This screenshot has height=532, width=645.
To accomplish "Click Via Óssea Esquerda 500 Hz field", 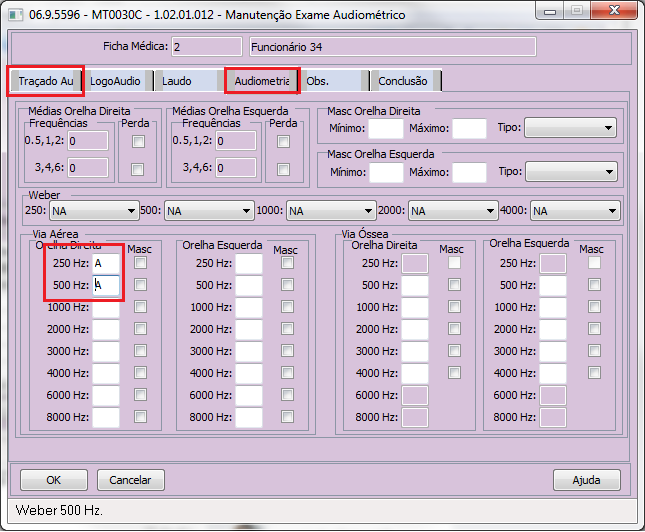I will pyautogui.click(x=553, y=285).
